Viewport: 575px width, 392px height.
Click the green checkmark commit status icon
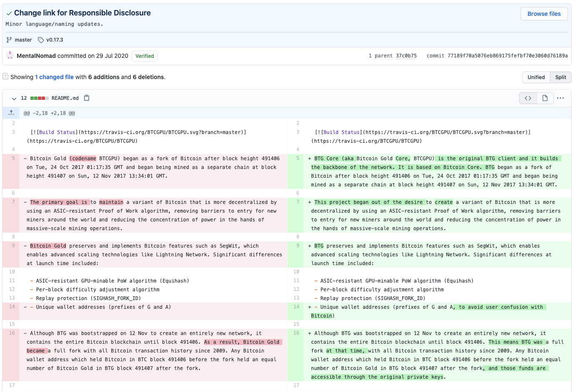(9, 13)
